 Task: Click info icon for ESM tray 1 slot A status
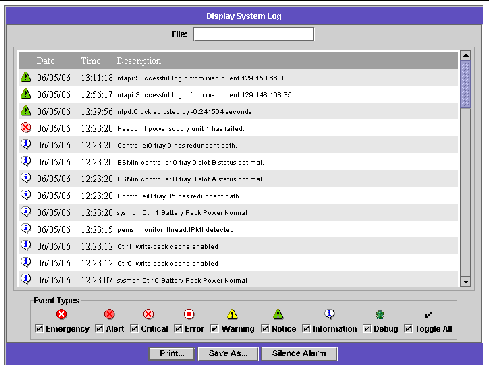[x=26, y=178]
